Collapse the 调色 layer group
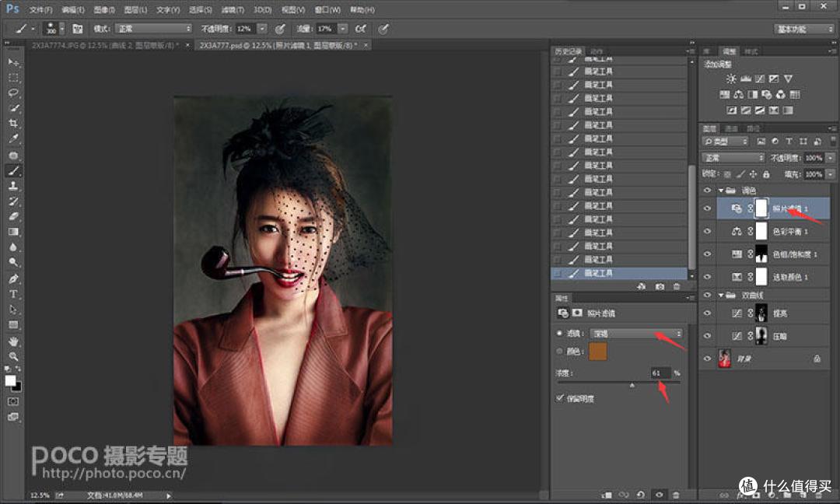This screenshot has width=840, height=504. [721, 190]
